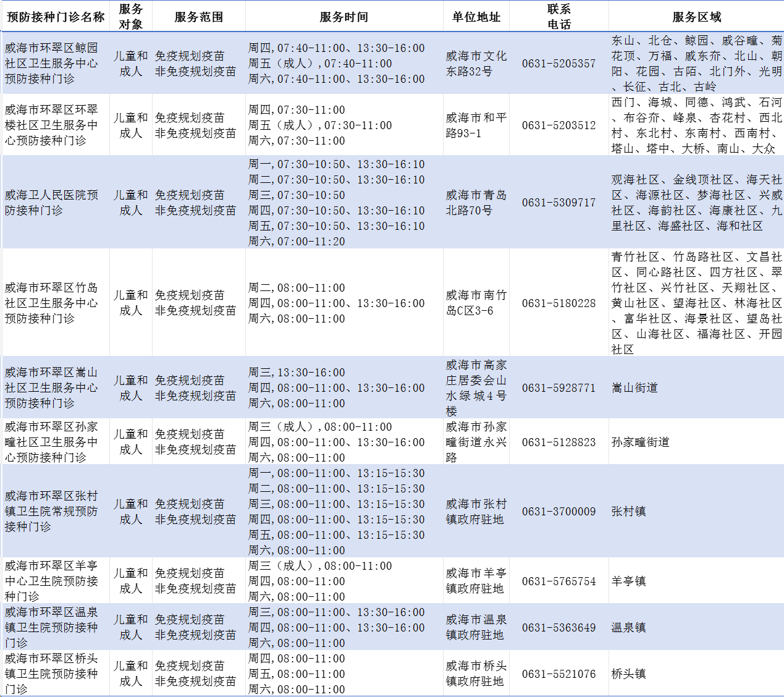Click the 张村镇 service area cell
784x697 pixels.
696,511
